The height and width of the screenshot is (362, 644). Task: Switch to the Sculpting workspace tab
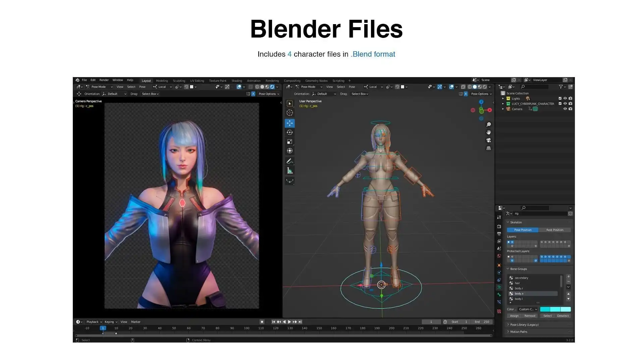point(179,81)
